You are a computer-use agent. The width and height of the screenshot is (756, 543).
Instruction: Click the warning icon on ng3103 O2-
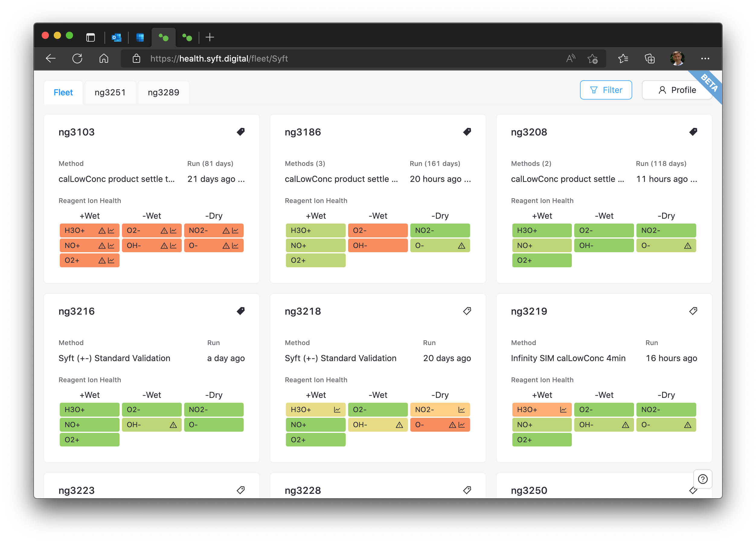[x=164, y=230]
